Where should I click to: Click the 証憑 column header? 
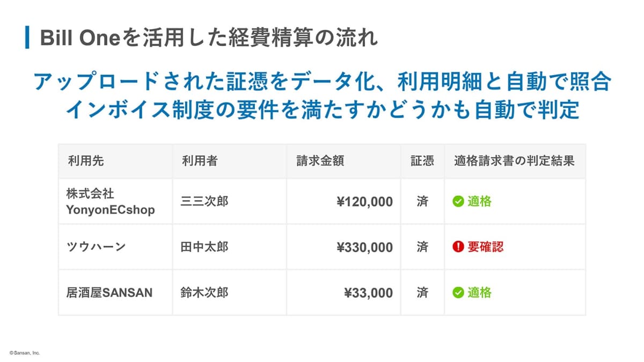click(422, 161)
